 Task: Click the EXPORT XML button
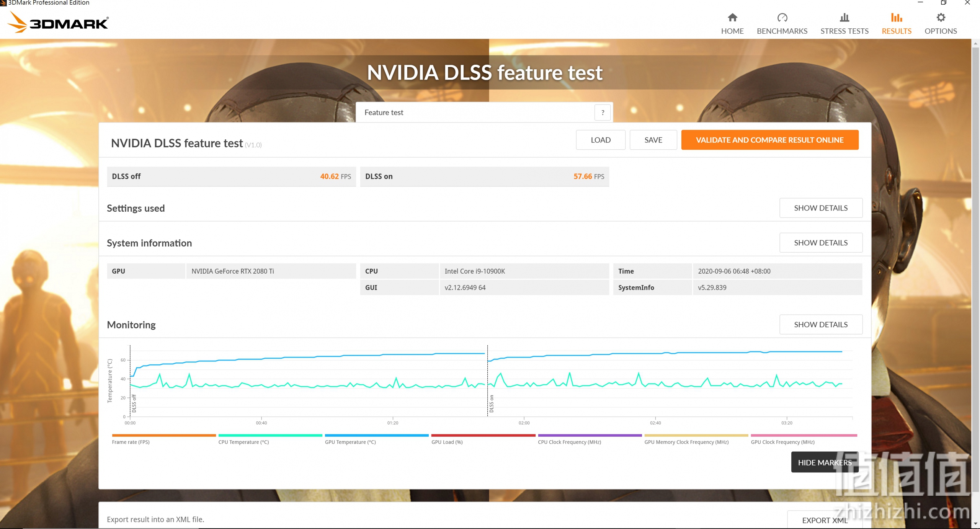tap(825, 520)
